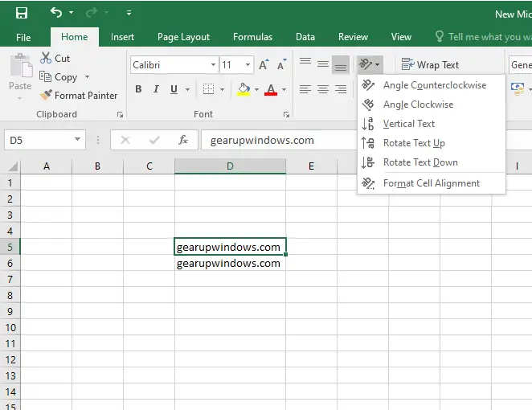
Task: Click the Format Painter brush icon
Action: pyautogui.click(x=46, y=95)
